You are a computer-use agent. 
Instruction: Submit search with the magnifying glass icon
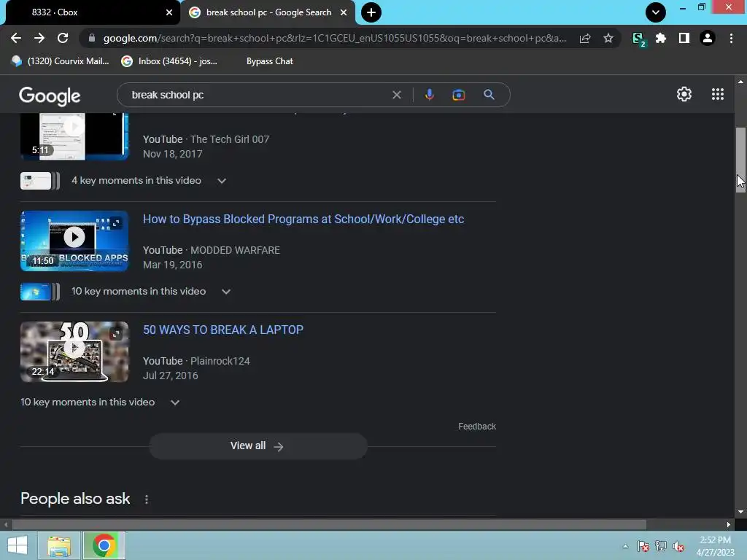click(x=489, y=95)
